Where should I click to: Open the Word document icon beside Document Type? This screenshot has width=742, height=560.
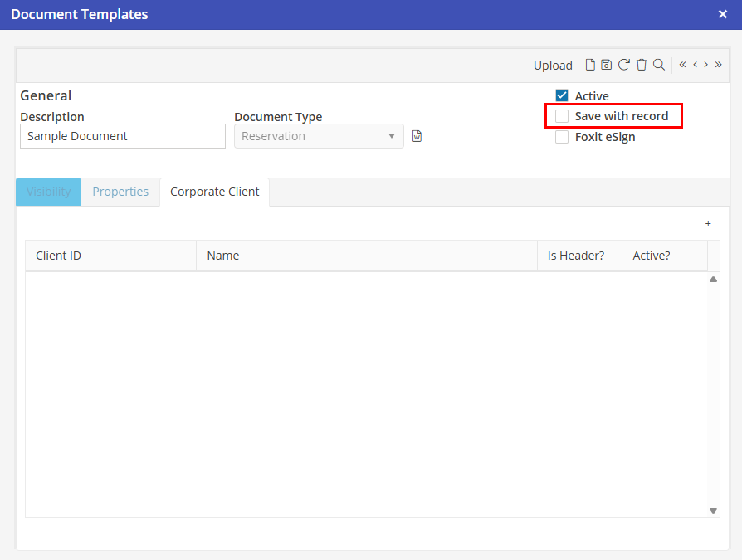tap(417, 136)
